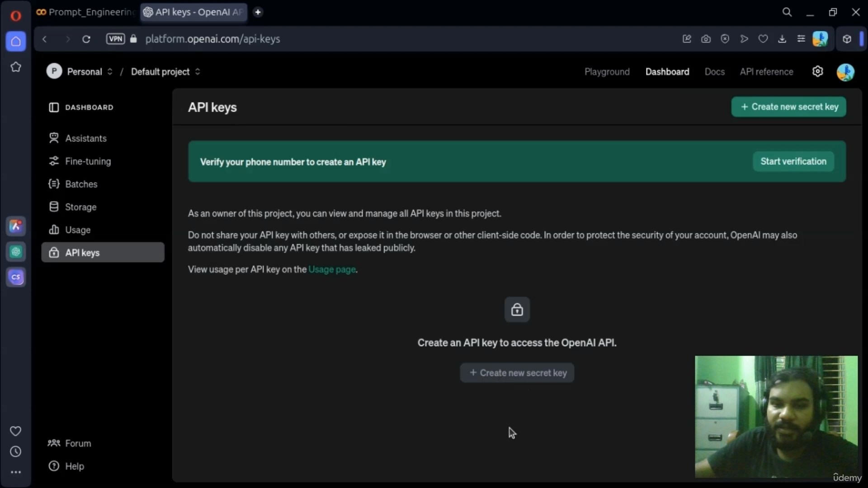Open the Opera menu logo
868x488 pixels.
pyautogui.click(x=16, y=16)
